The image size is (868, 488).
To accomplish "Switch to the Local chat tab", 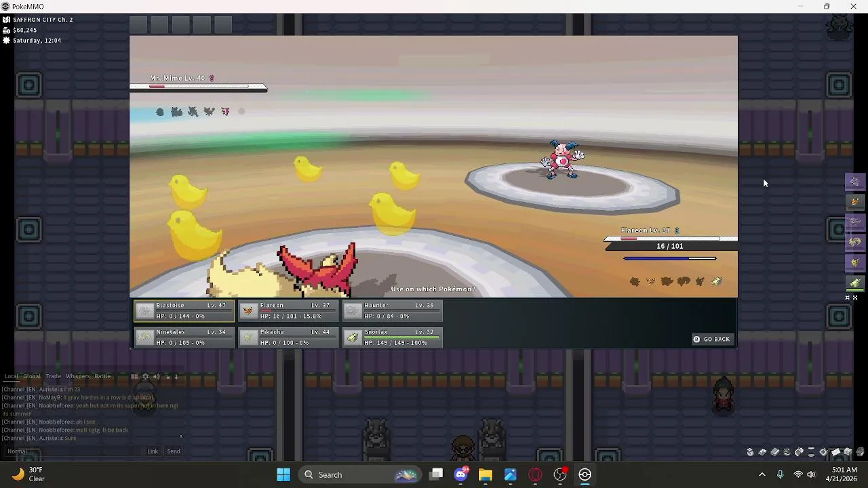I will click(12, 376).
